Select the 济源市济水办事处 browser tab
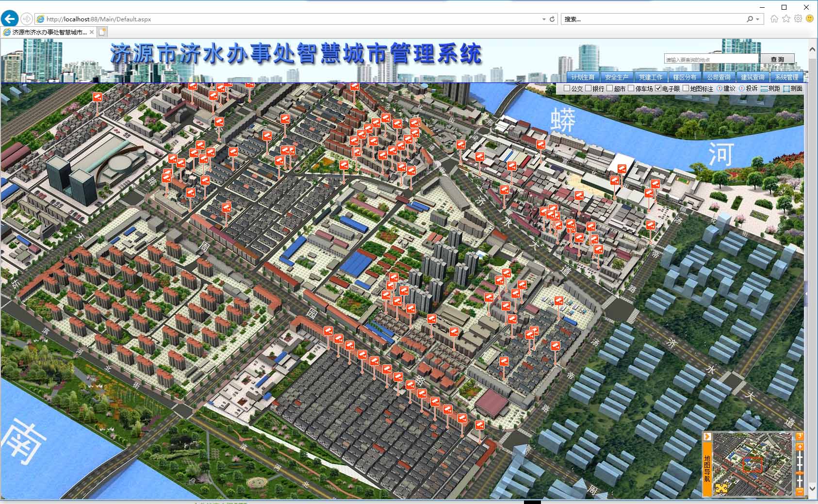Image resolution: width=818 pixels, height=504 pixels. pyautogui.click(x=49, y=32)
